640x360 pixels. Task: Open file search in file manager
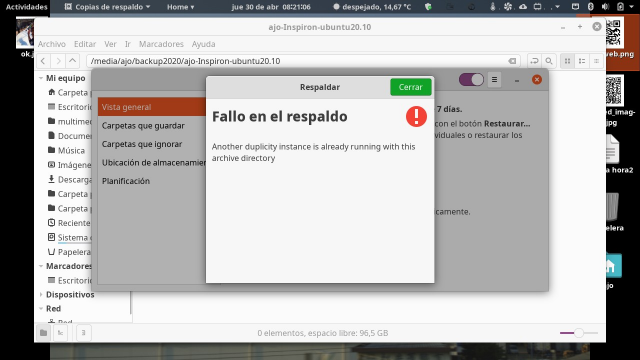[x=549, y=61]
